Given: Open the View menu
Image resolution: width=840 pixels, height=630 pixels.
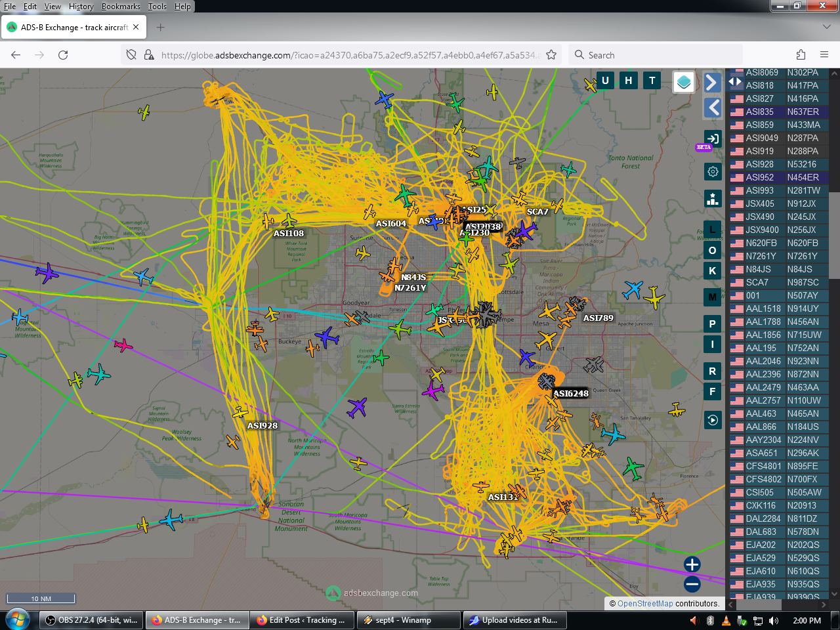Looking at the screenshot, I should pyautogui.click(x=52, y=7).
